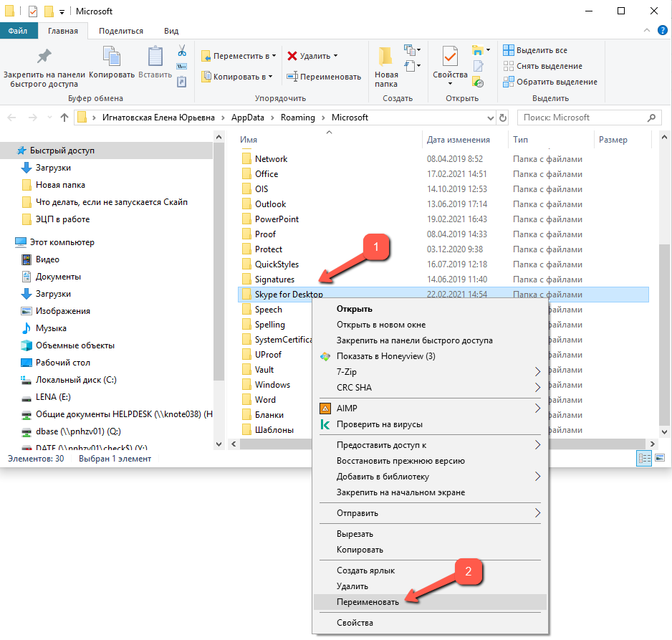Open Properties via the checkmark icon
672x640 pixels.
(450, 57)
